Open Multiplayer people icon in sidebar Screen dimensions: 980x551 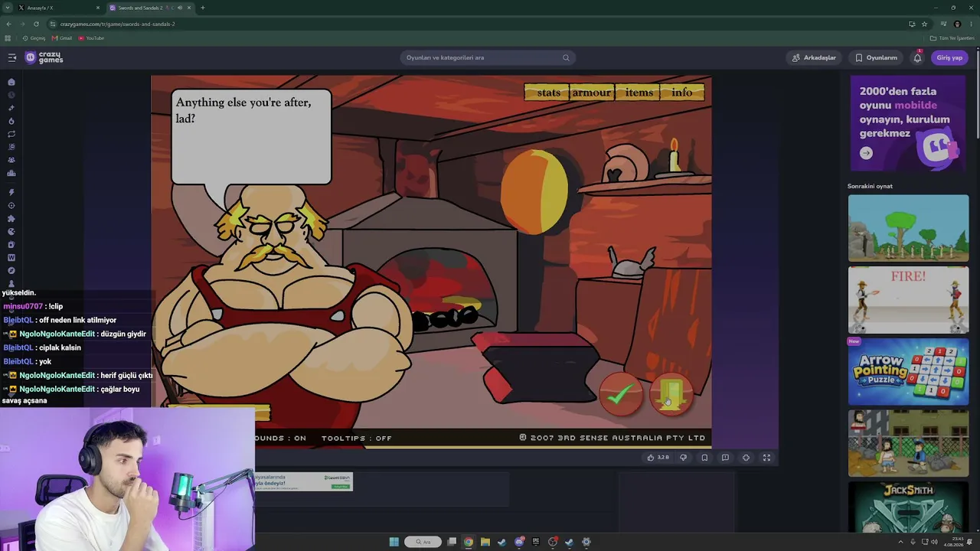point(11,160)
